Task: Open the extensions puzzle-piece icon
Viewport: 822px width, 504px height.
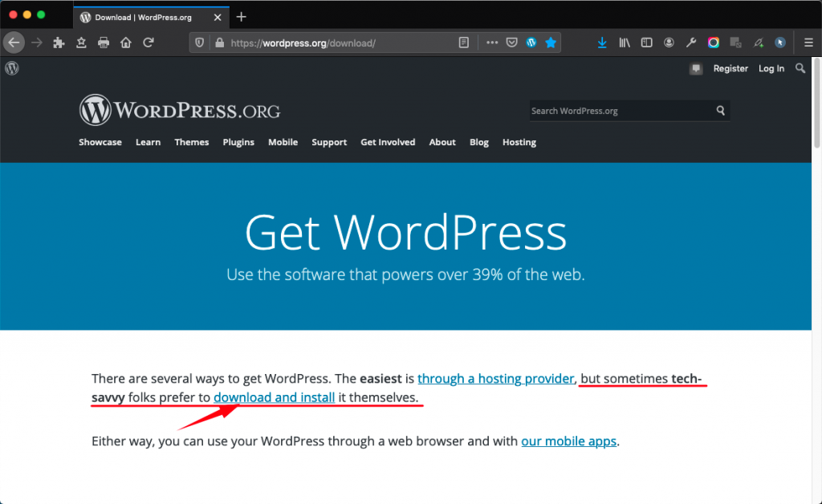Action: (x=59, y=43)
